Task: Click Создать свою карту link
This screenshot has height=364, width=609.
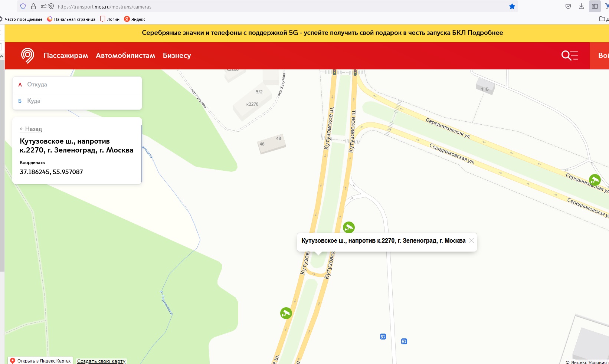Action: (x=101, y=361)
